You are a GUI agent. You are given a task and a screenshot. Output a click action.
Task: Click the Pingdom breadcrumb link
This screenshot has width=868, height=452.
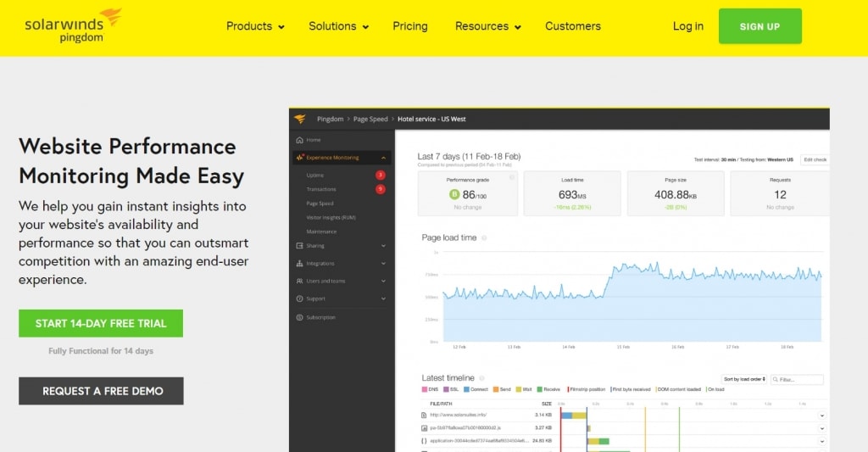coord(330,119)
